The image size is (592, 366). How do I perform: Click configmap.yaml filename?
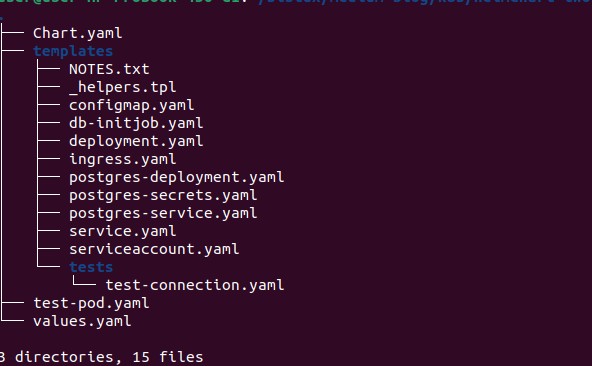pos(131,105)
